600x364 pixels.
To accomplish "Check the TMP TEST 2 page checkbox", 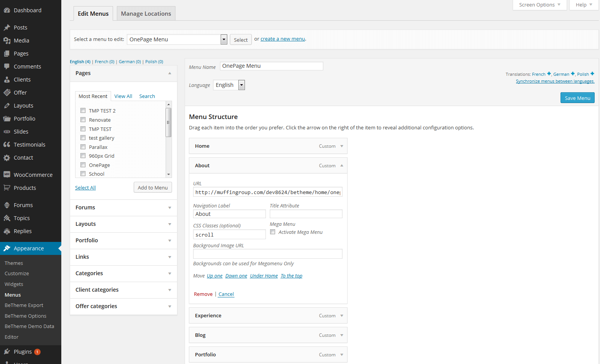I will click(83, 111).
